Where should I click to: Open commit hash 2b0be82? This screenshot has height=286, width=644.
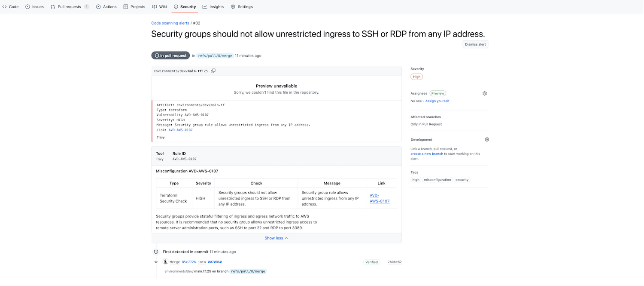click(395, 262)
